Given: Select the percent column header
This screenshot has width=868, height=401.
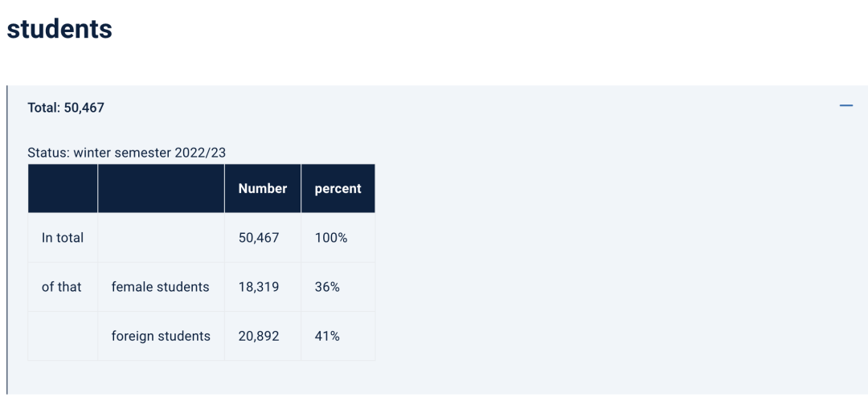Looking at the screenshot, I should coord(338,188).
